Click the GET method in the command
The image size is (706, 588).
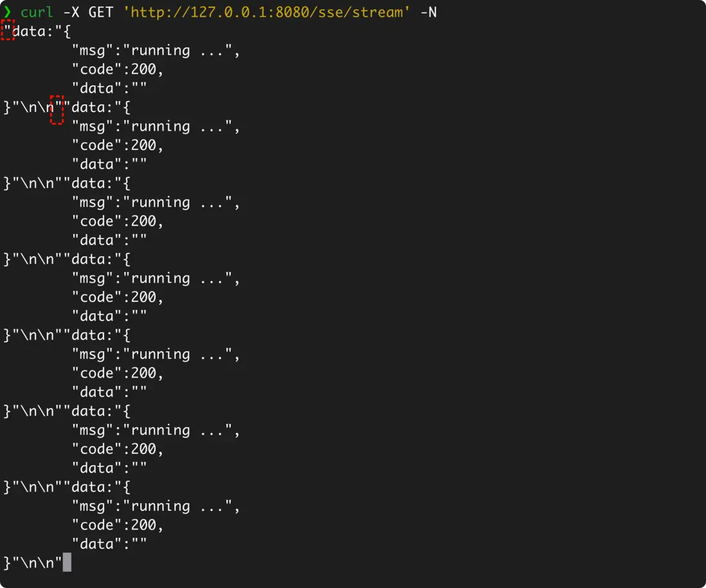[x=101, y=12]
